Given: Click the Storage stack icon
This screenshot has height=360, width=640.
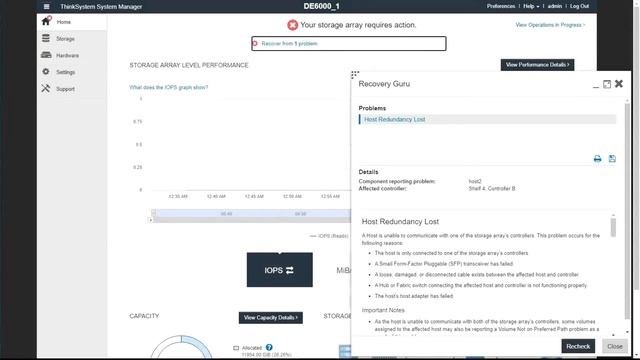Looking at the screenshot, I should [46, 38].
